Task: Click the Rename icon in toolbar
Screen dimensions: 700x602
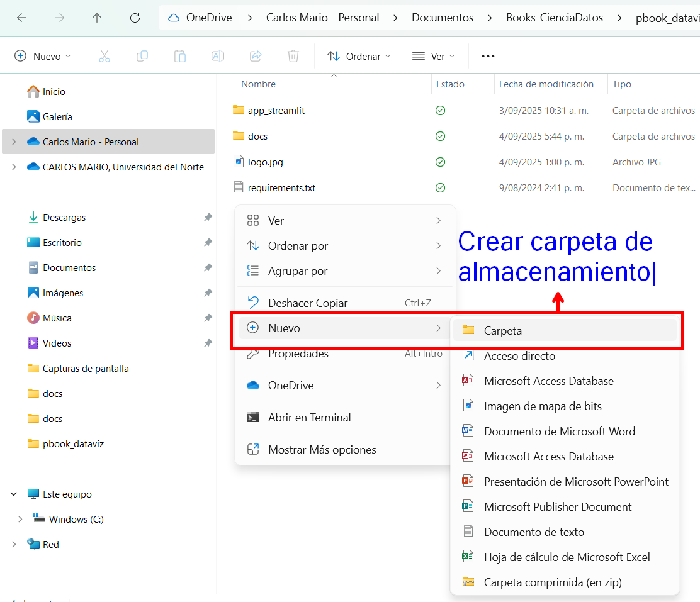Action: point(217,56)
